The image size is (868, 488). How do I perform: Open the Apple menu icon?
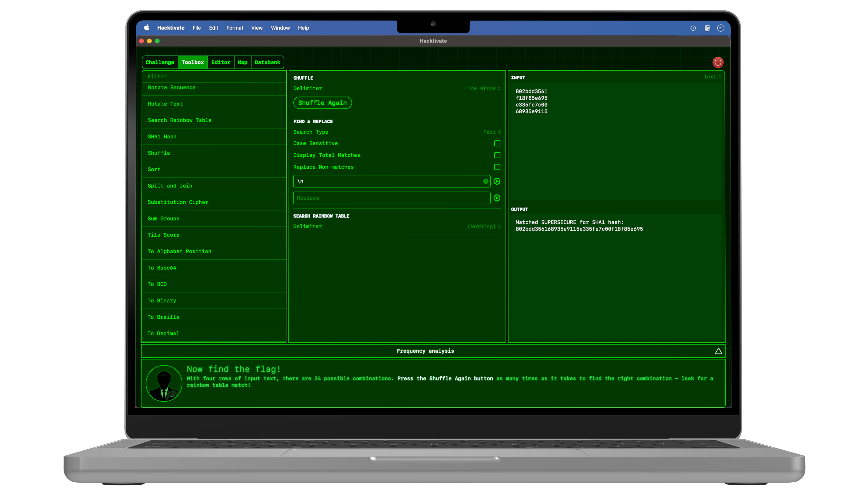[x=146, y=28]
